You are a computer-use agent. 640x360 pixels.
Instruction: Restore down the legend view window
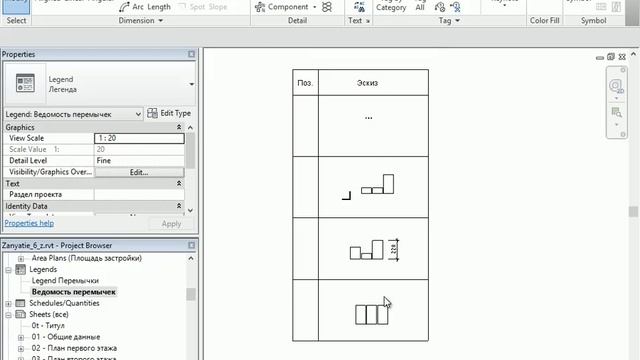pos(611,57)
